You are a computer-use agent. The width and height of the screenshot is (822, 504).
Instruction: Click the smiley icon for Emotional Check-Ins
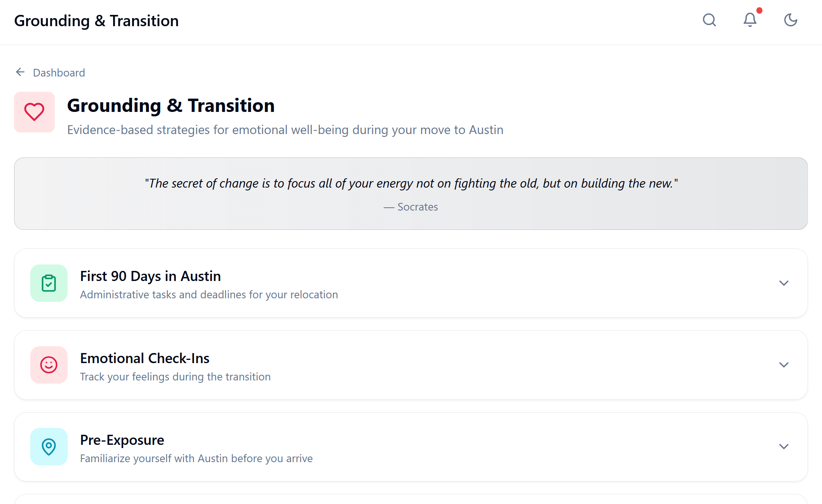pyautogui.click(x=49, y=365)
